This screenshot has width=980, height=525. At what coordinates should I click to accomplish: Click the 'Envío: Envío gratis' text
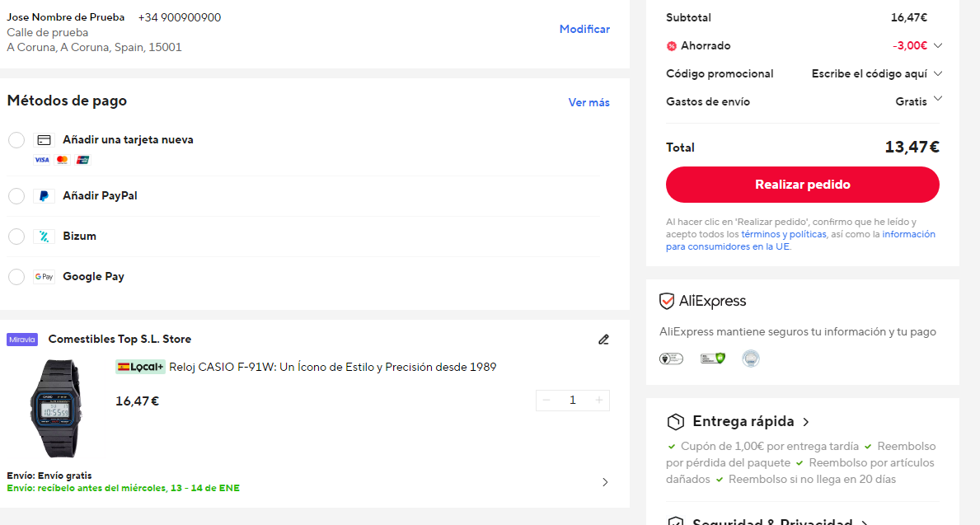tap(49, 476)
